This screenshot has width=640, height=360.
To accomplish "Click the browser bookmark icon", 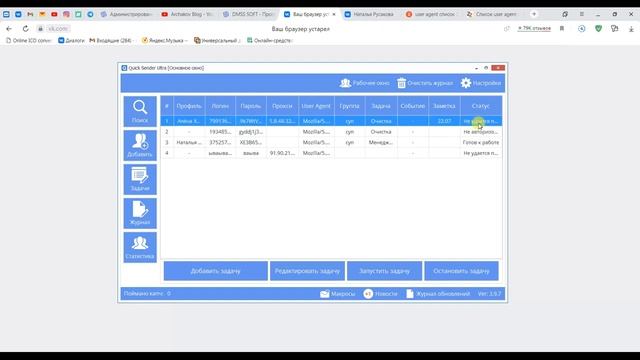I will pos(562,29).
